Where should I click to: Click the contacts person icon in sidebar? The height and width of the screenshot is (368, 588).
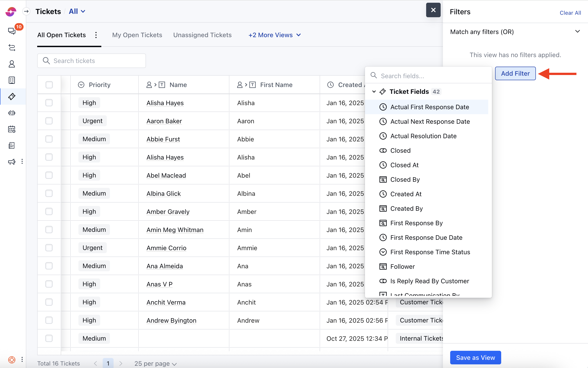tap(12, 64)
